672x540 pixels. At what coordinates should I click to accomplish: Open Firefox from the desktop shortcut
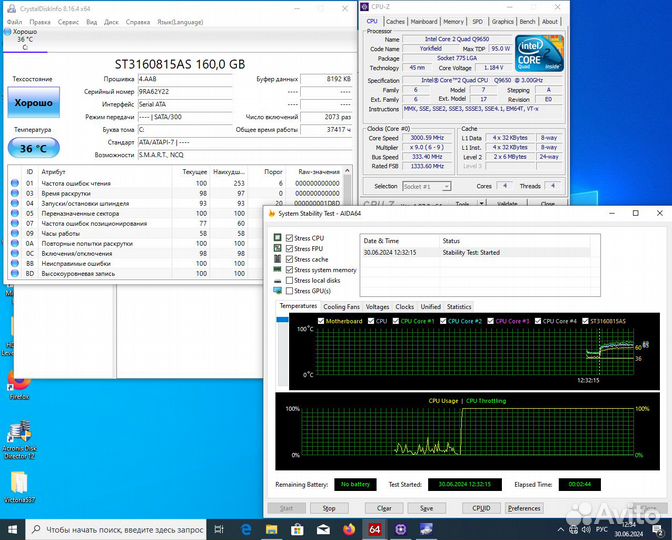pos(19,380)
